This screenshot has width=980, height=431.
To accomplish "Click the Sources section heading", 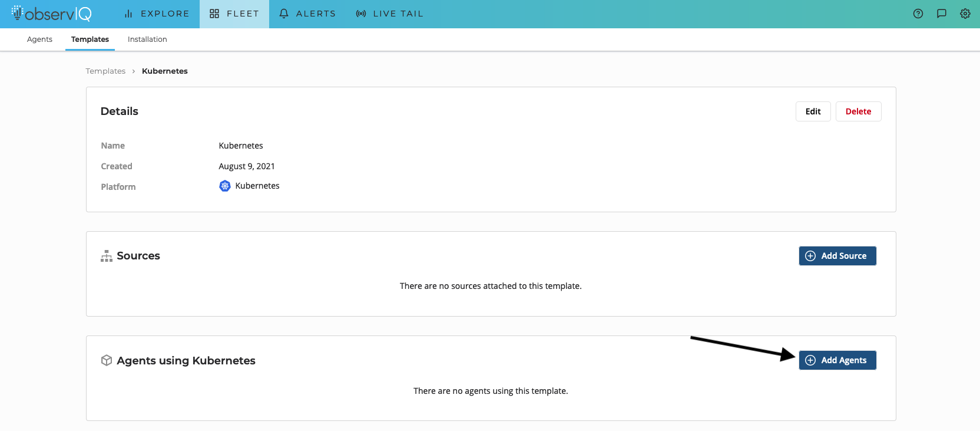I will click(138, 256).
